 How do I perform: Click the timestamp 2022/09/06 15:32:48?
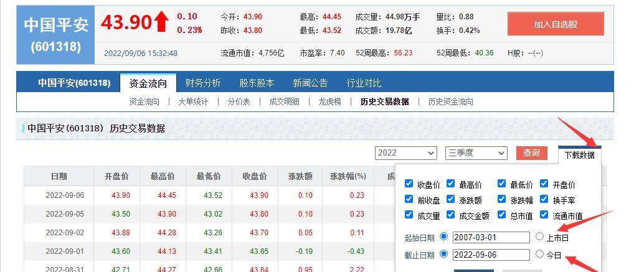click(x=141, y=53)
